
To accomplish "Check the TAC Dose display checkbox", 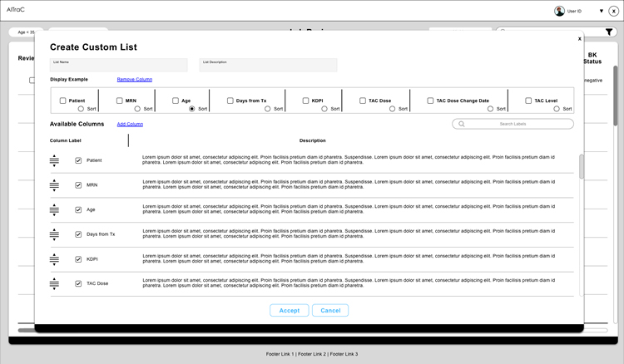I will [x=363, y=101].
